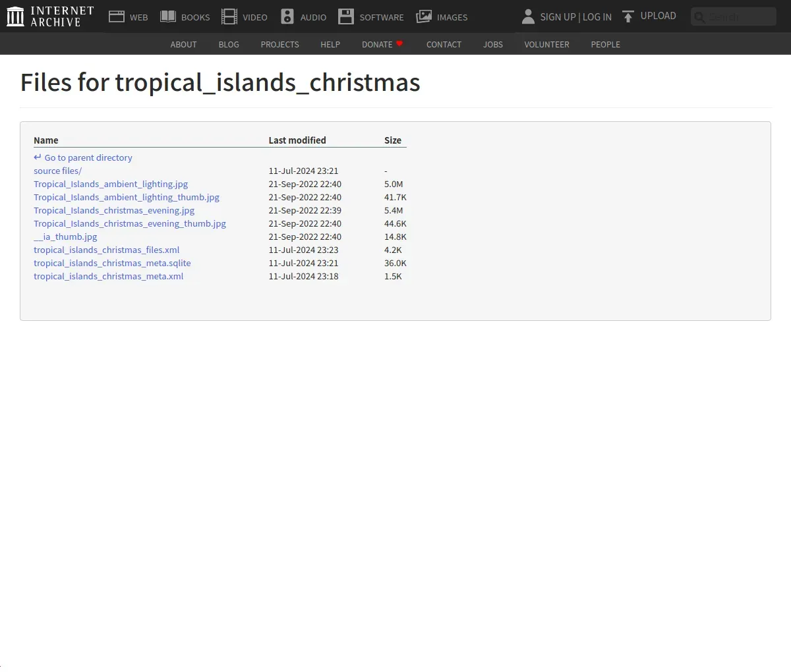Click the WEB nav label
Image resolution: width=791 pixels, height=672 pixels.
(139, 17)
